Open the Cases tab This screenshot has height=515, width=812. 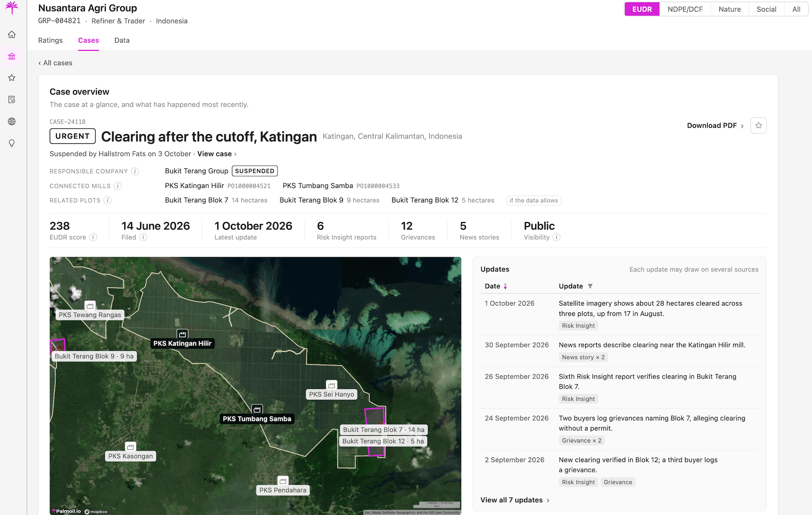(88, 40)
